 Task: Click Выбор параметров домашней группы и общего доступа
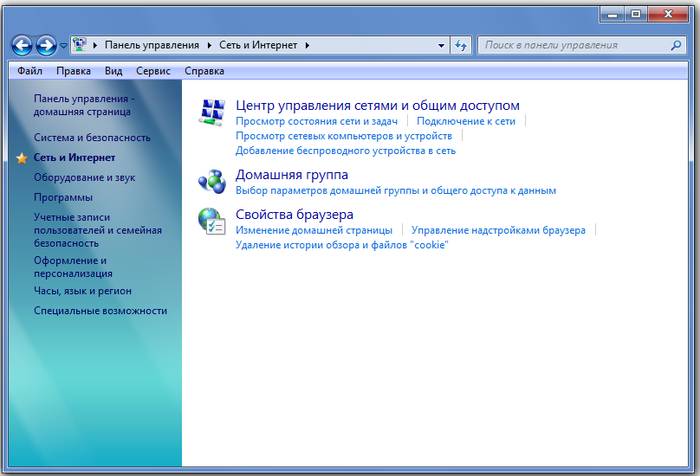pos(396,191)
